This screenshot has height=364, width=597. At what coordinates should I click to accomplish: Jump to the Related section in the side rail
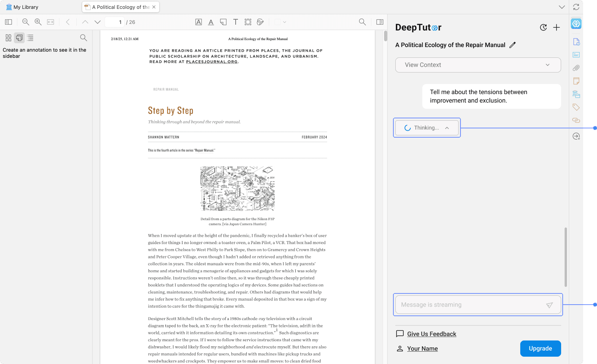pyautogui.click(x=576, y=120)
